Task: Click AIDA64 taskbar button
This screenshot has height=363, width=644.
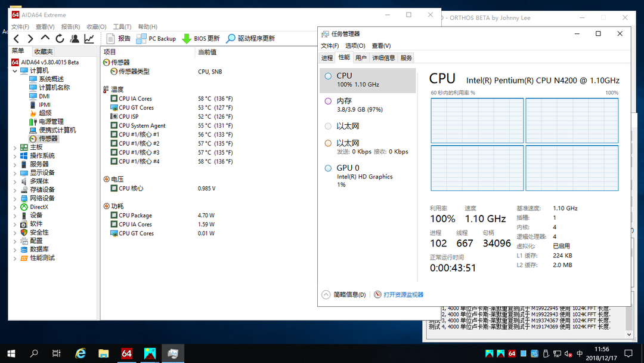Action: pyautogui.click(x=126, y=353)
